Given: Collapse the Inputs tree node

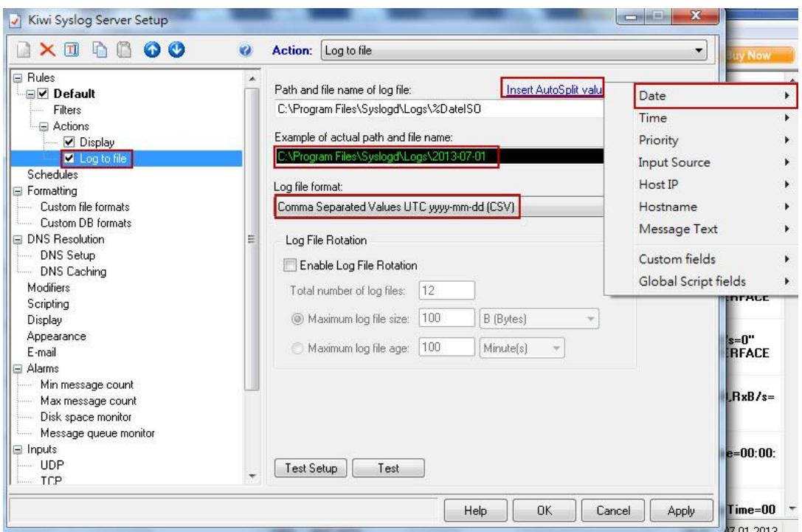Looking at the screenshot, I should click(x=18, y=449).
